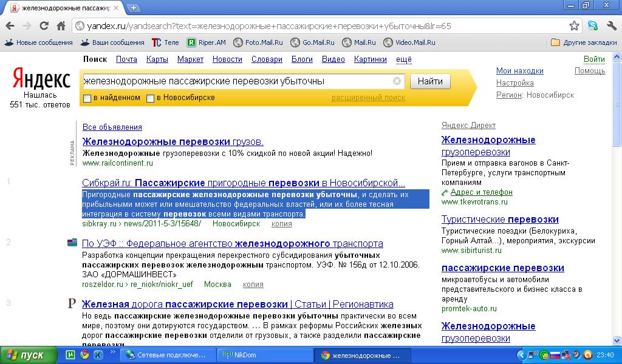The width and height of the screenshot is (622, 364).
Task: Open the Словари service tab
Action: click(267, 59)
